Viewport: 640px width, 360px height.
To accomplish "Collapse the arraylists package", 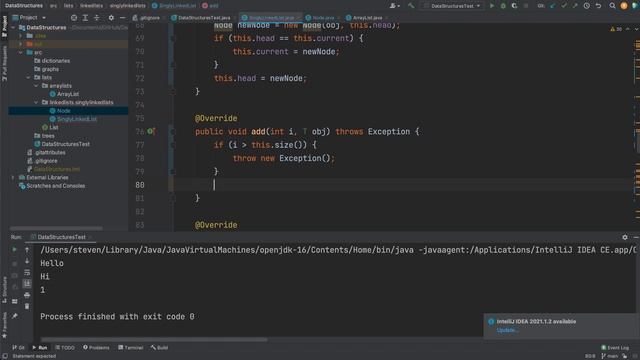I will [x=36, y=86].
